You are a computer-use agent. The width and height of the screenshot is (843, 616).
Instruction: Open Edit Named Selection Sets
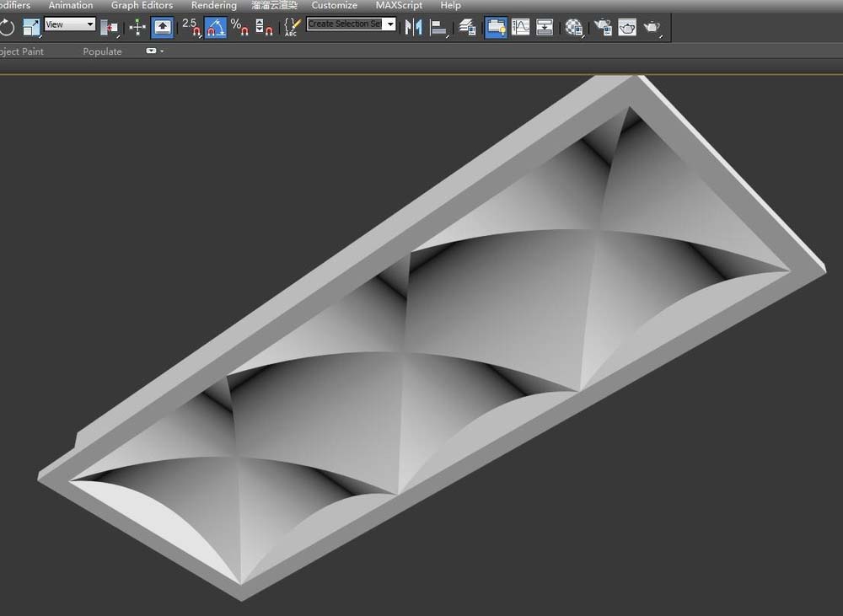(291, 27)
